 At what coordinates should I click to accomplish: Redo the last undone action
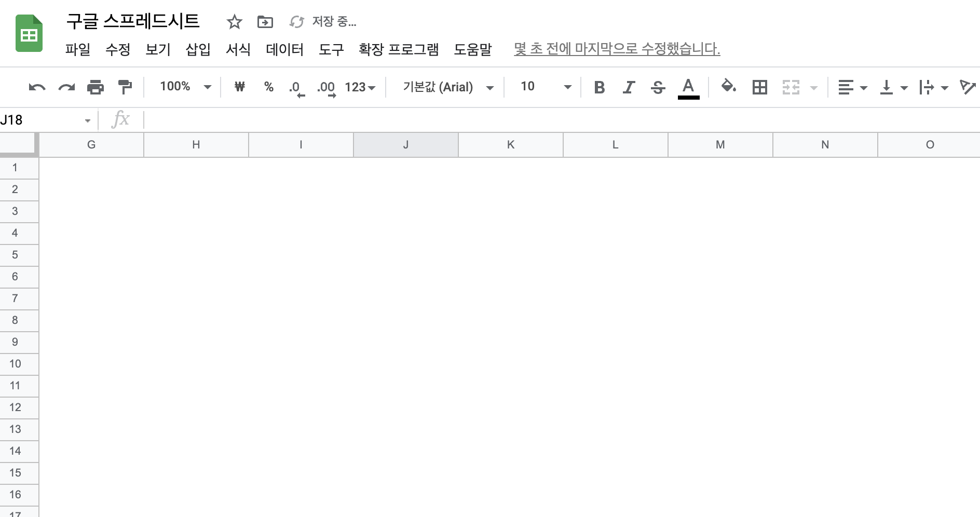tap(66, 87)
